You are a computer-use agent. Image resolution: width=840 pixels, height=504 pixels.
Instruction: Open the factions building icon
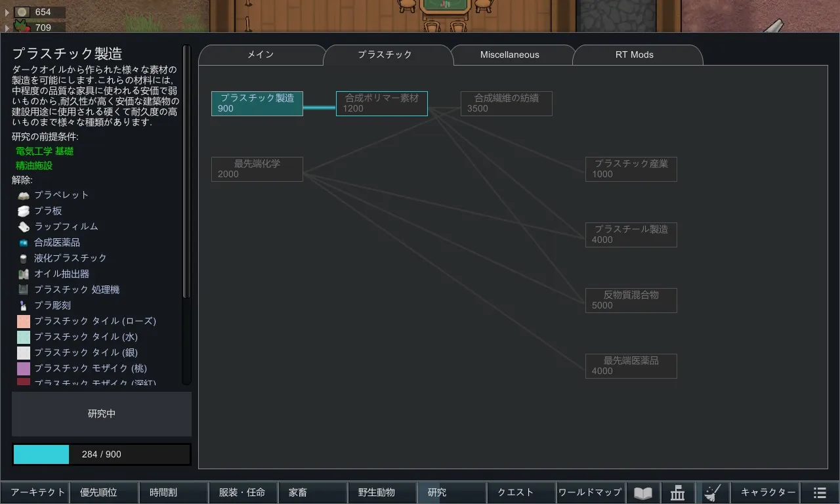tap(678, 493)
